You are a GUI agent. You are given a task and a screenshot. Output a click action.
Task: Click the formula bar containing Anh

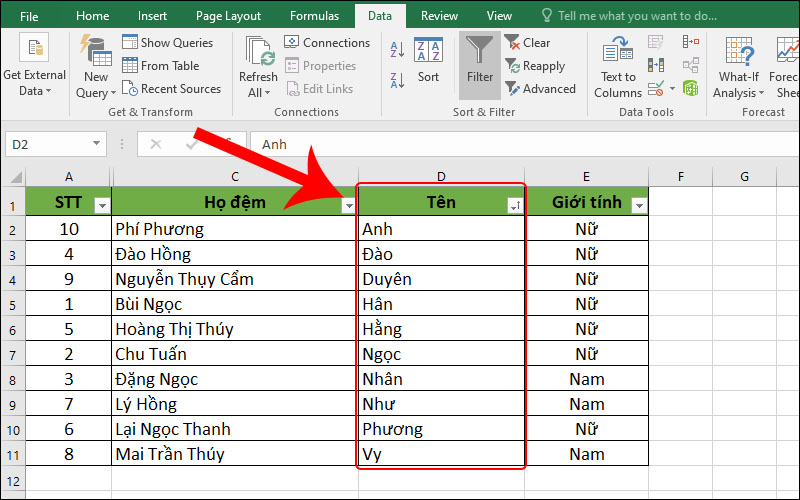pos(524,144)
